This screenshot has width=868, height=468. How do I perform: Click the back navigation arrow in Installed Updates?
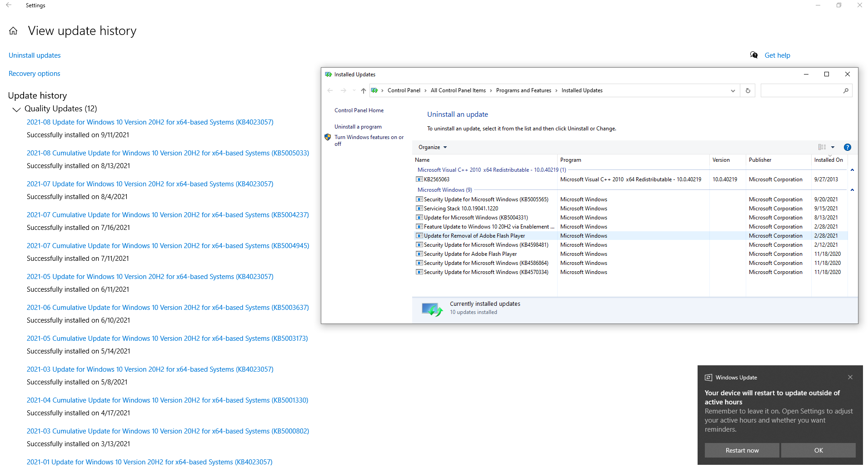[x=330, y=90]
